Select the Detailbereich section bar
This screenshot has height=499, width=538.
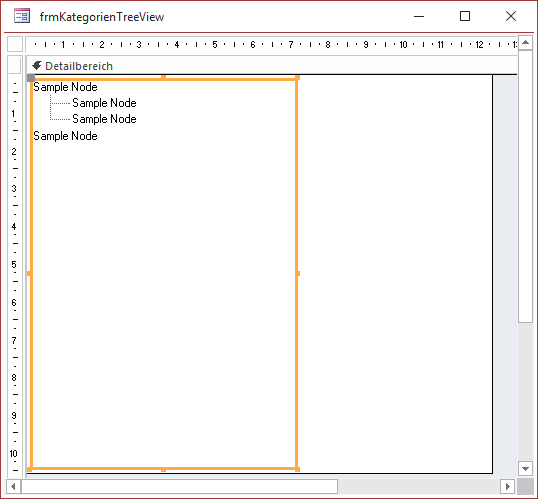click(x=272, y=66)
